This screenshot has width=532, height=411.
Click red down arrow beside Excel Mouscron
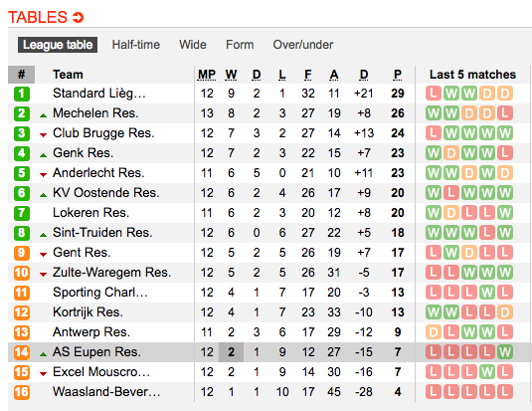(x=43, y=374)
